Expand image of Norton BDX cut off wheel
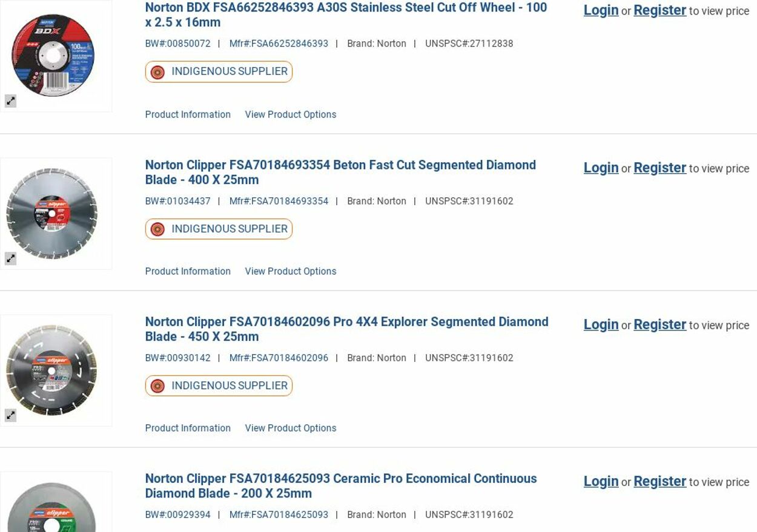This screenshot has height=532, width=757. point(11,102)
